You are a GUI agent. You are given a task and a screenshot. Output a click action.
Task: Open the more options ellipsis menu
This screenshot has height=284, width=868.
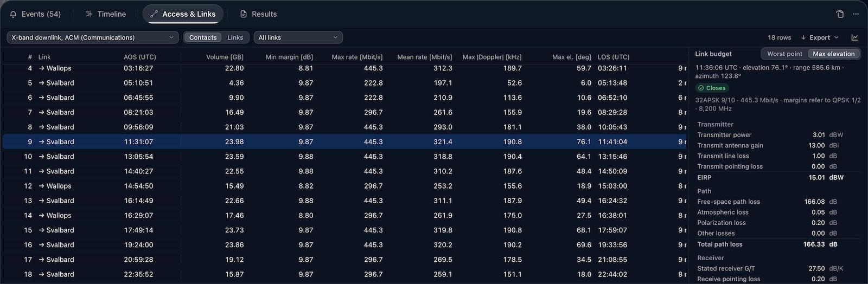856,14
